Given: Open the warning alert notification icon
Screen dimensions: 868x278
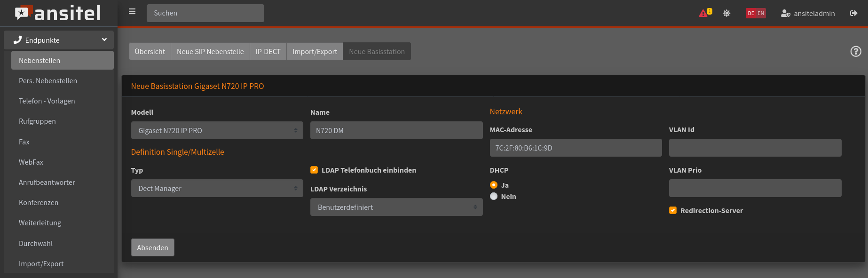Looking at the screenshot, I should click(x=704, y=13).
